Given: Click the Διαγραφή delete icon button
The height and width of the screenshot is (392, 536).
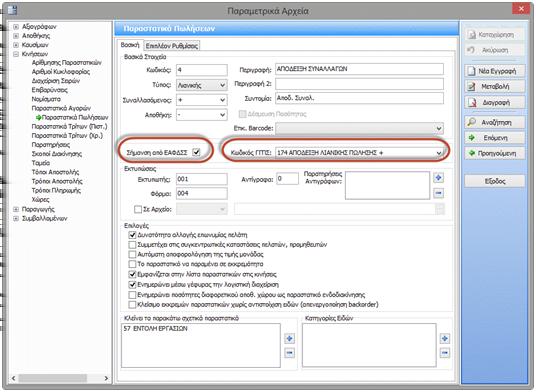Looking at the screenshot, I should point(472,102).
